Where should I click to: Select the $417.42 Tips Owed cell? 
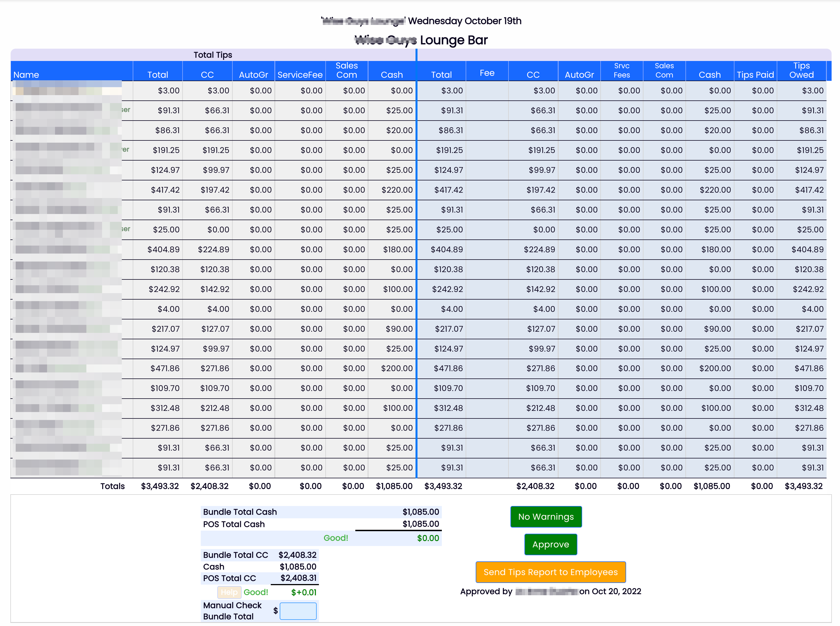pos(809,190)
